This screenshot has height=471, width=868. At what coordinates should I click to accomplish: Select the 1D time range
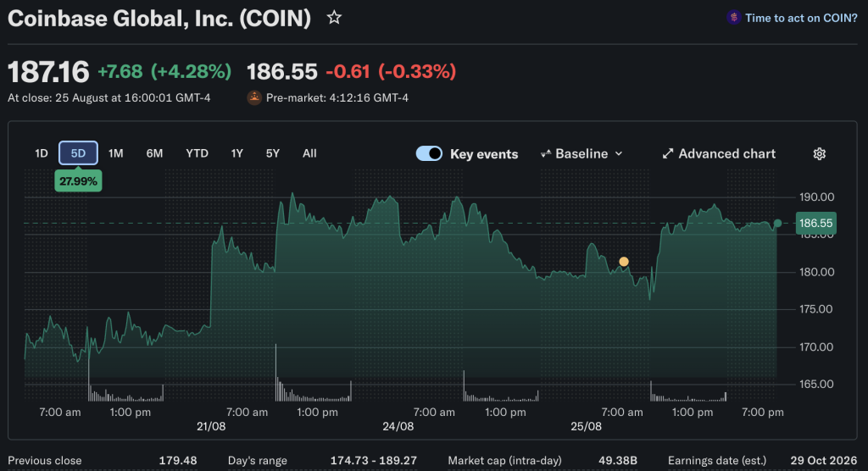[x=42, y=153]
